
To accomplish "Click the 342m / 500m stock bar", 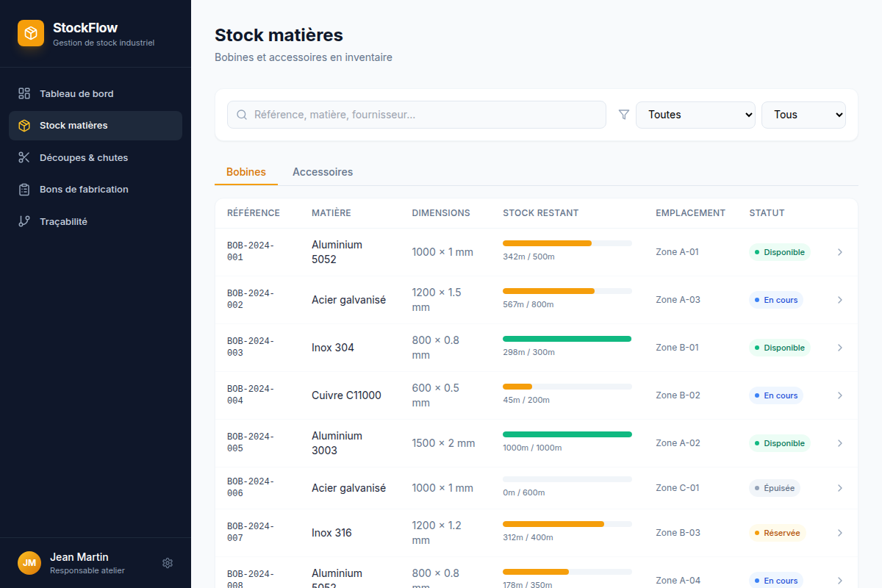I will pos(567,243).
